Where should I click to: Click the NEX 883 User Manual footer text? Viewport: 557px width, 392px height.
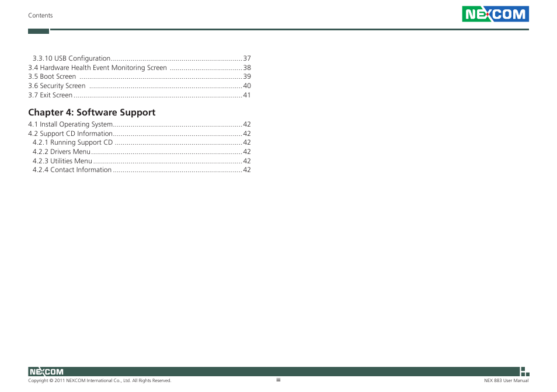tap(506, 381)
